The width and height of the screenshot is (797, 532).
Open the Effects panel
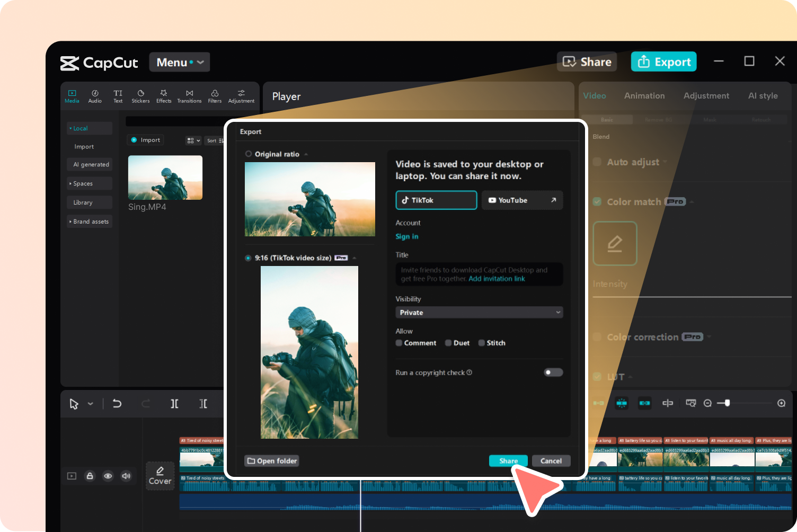click(164, 96)
